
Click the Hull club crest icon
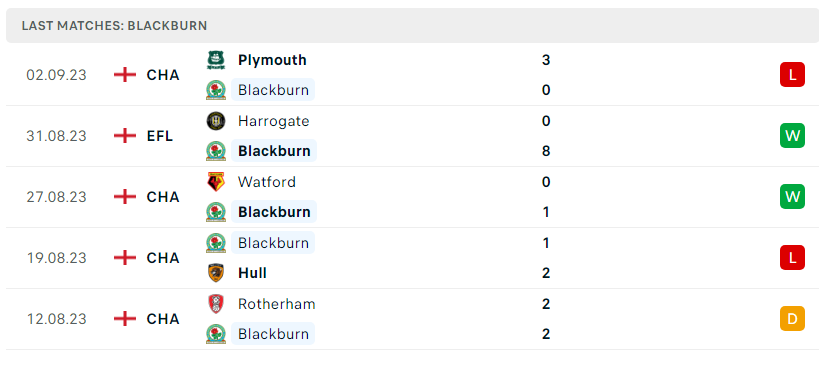(216, 273)
